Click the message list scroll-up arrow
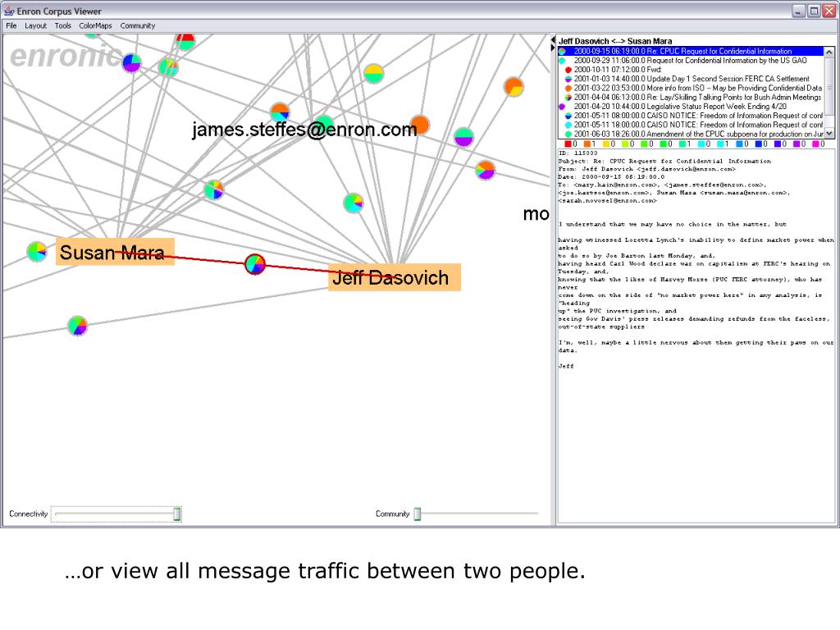The image size is (840, 630). tap(829, 52)
